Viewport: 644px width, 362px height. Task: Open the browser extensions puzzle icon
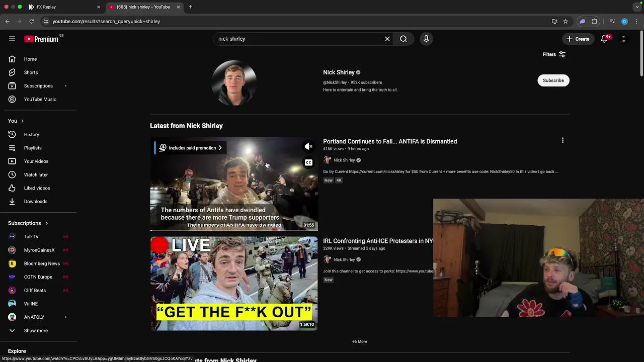pyautogui.click(x=595, y=21)
